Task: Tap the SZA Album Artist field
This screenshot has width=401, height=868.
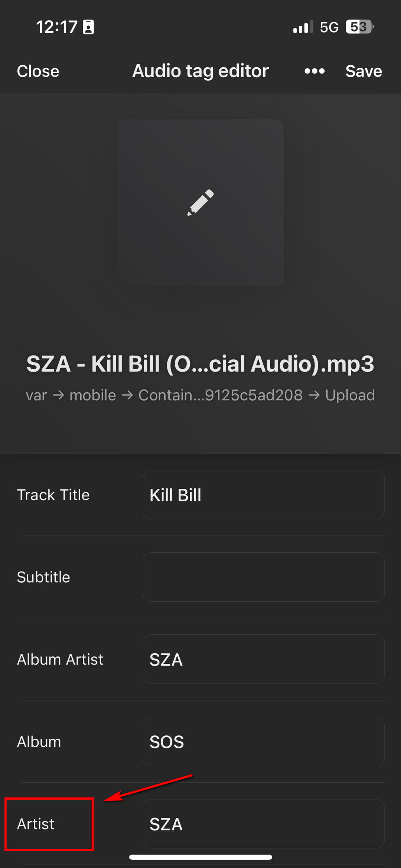Action: 263,660
